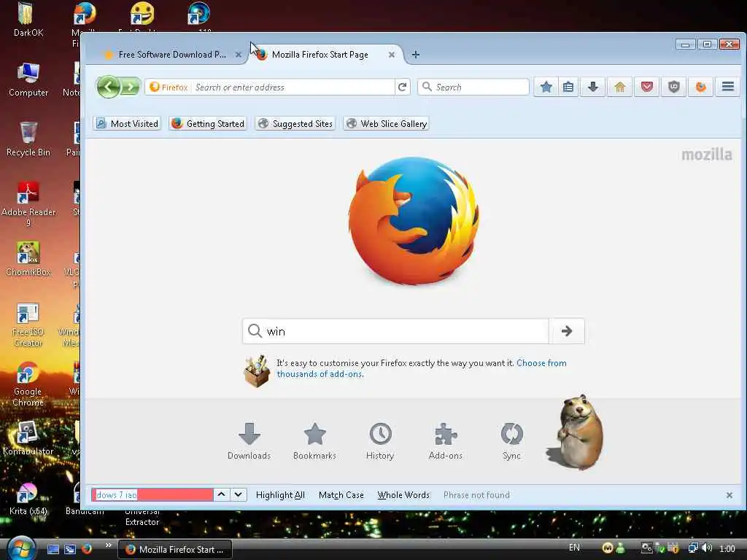
Task: Show desktop from quick launch icon
Action: pos(53,549)
